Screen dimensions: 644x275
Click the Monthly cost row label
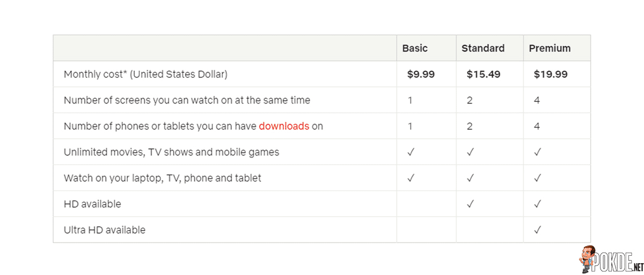145,75
